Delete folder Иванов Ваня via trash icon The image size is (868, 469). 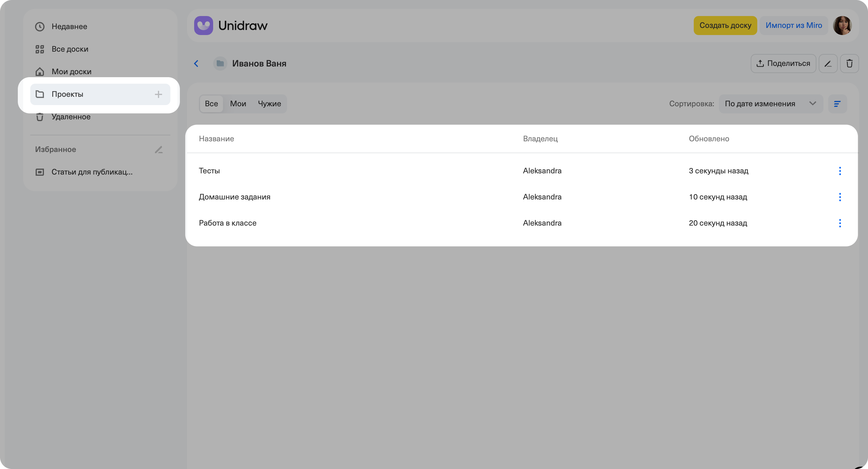click(x=850, y=63)
